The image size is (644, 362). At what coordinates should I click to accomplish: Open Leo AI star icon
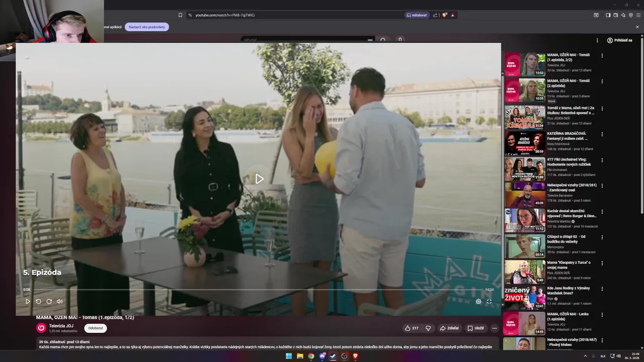(623, 15)
